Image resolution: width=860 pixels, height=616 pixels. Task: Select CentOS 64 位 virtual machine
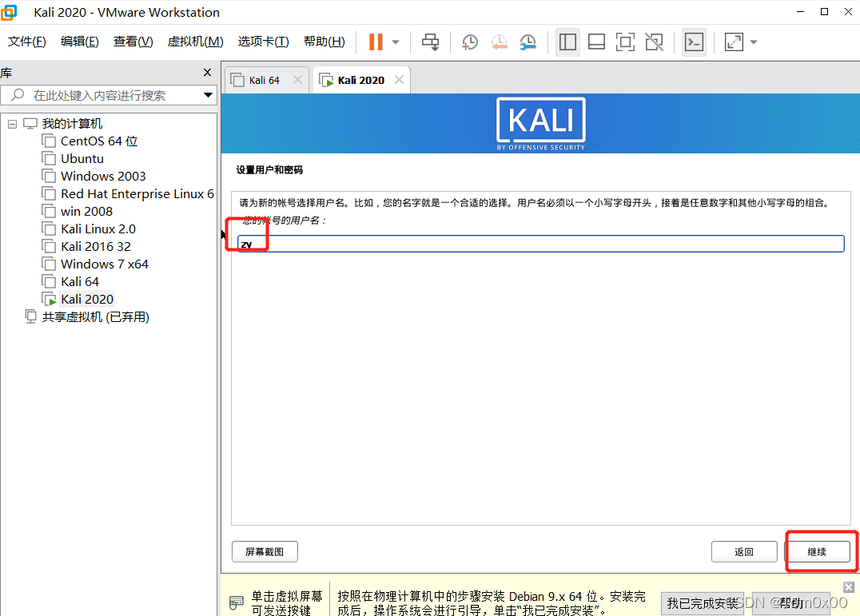[99, 141]
